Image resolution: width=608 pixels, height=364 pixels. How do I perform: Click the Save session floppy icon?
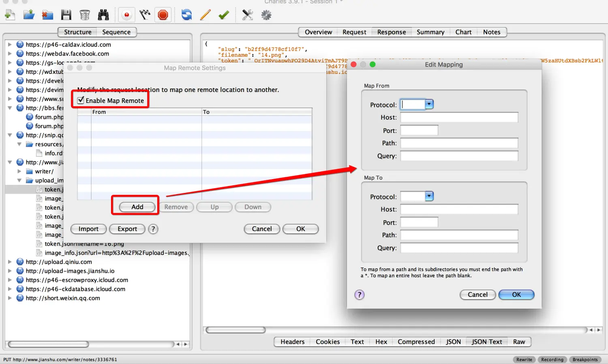(66, 15)
